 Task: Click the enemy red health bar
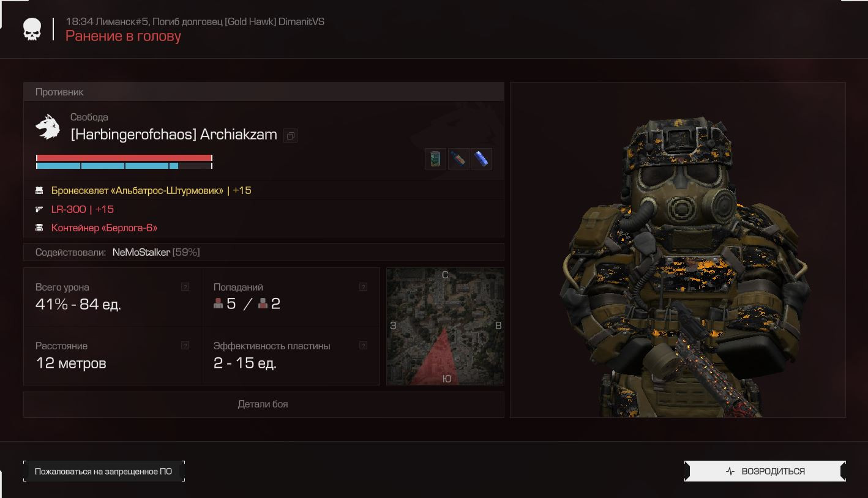124,158
